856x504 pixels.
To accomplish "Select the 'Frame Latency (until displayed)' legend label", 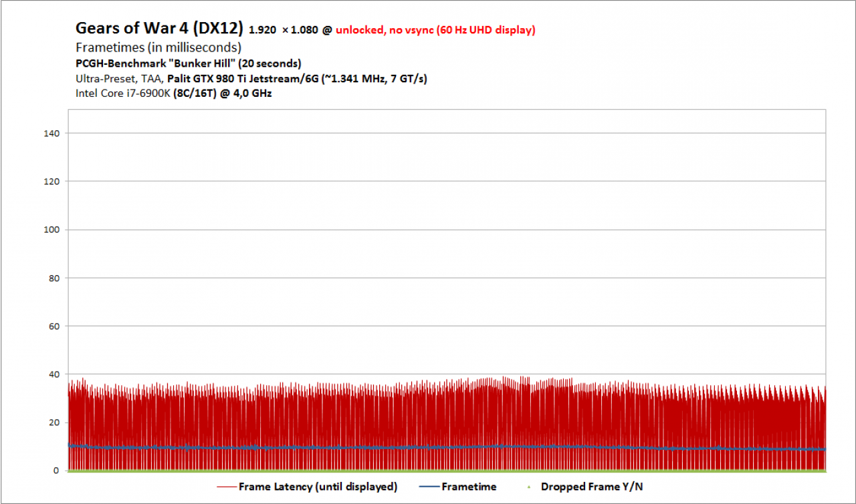I will coord(318,487).
